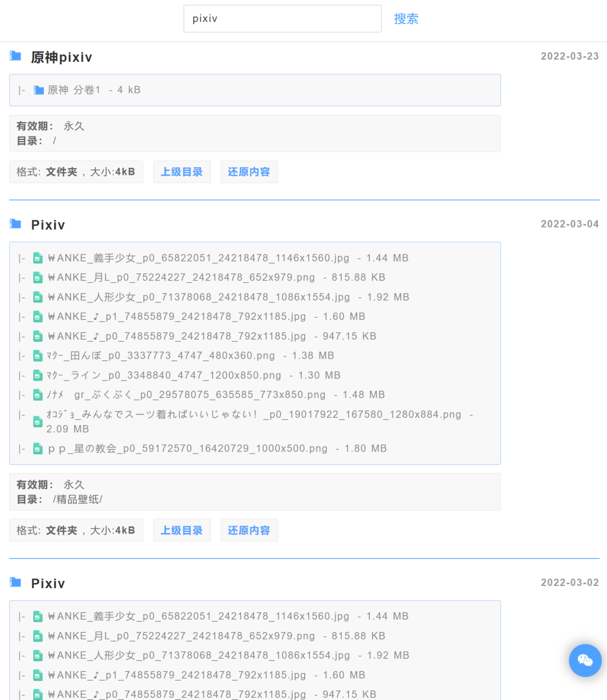
Task: Click 还原内容 under the 原神pixiv result
Action: click(249, 172)
